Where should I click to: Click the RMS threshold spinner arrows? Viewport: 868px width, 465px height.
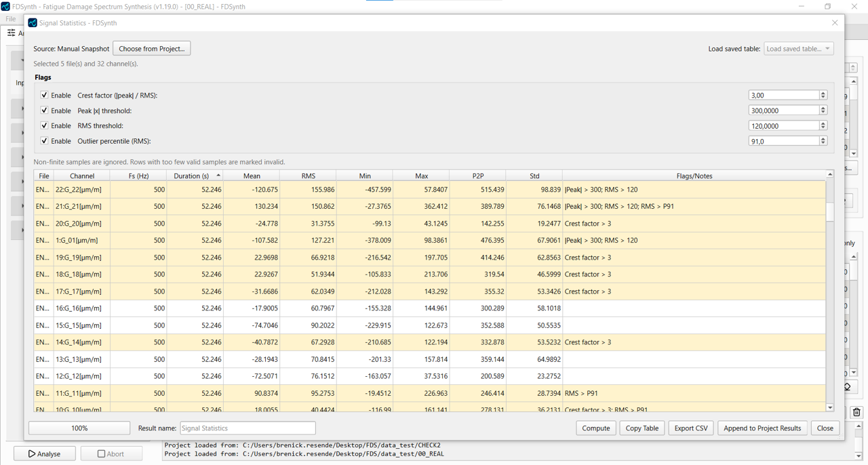click(x=823, y=125)
